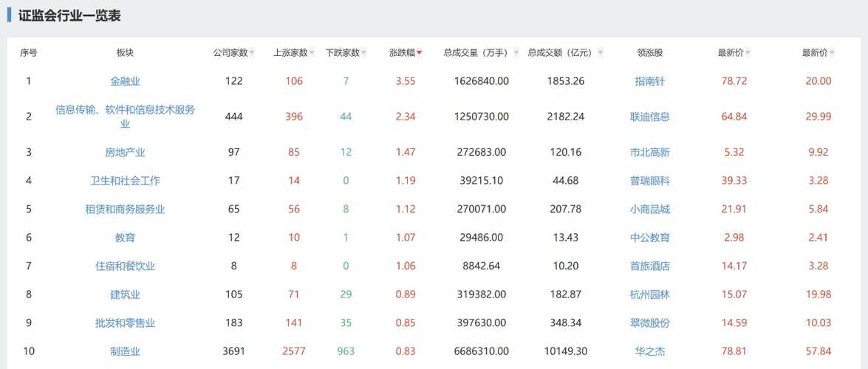Viewport: 868px width, 369px height.
Task: Open the 首旅酒店 stock link
Action: [649, 266]
